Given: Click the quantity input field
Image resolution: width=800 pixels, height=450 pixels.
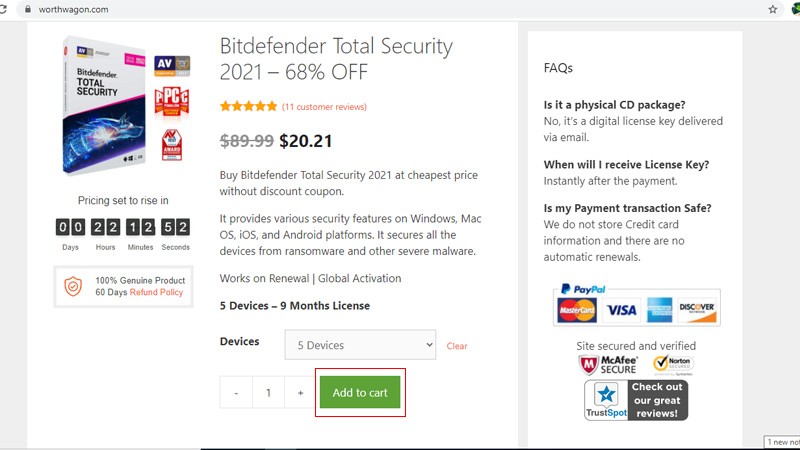Looking at the screenshot, I should pos(268,393).
